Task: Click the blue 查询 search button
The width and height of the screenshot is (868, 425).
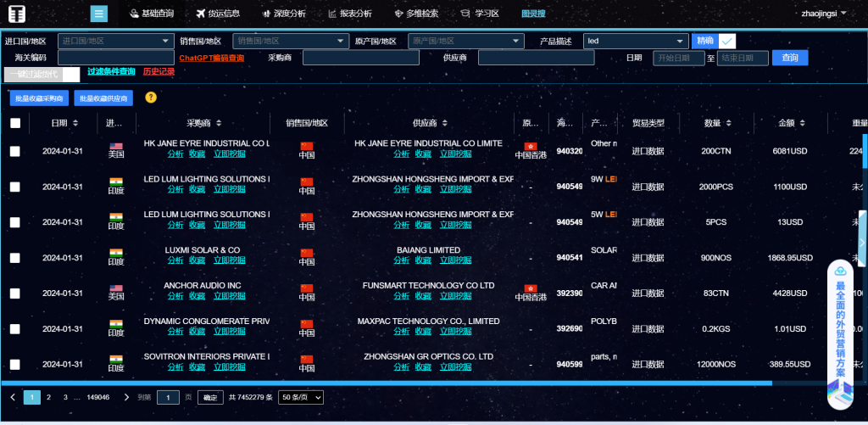Action: [790, 58]
